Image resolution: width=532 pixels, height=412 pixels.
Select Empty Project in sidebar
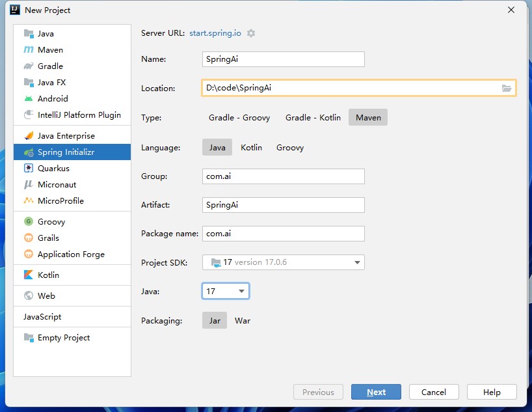pos(72,338)
